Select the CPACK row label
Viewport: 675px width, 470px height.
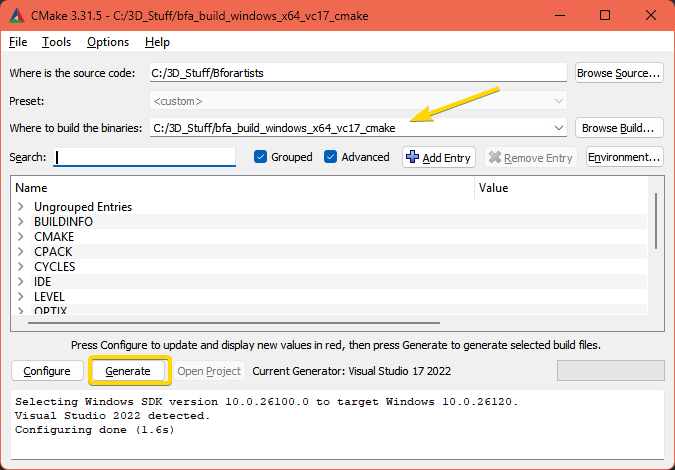click(53, 252)
